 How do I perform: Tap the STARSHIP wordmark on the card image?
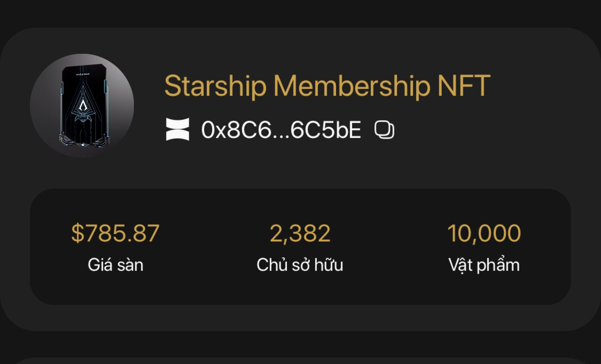[83, 73]
